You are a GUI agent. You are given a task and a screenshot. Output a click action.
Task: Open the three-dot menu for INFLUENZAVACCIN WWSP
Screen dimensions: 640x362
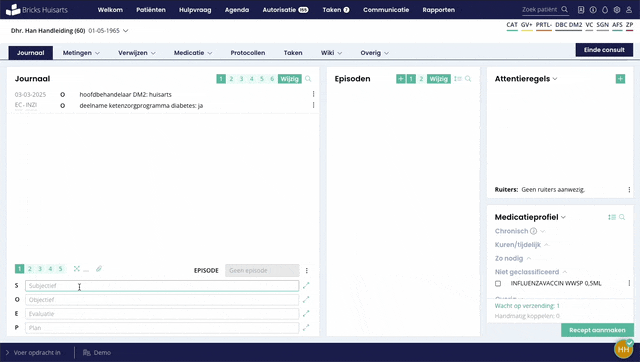629,283
